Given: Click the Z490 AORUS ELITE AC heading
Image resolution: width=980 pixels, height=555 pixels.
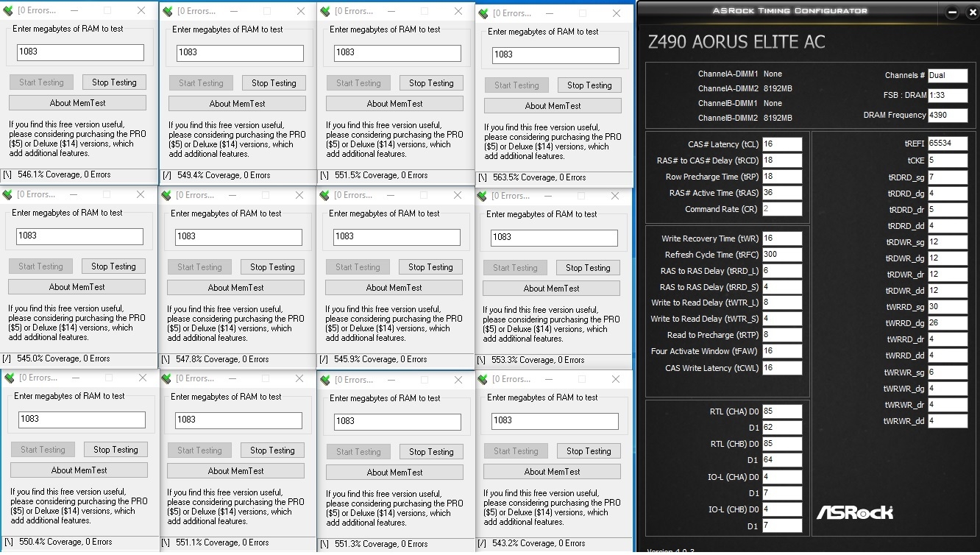Looking at the screenshot, I should point(736,42).
